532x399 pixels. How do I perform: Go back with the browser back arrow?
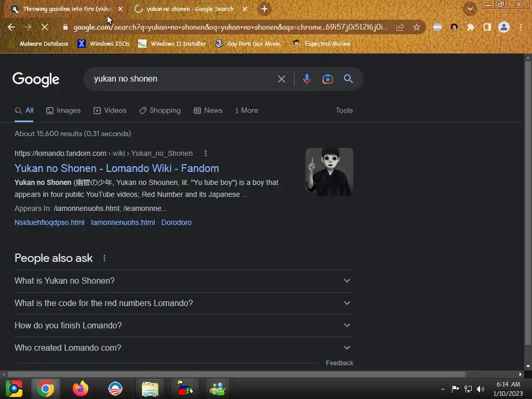click(11, 28)
